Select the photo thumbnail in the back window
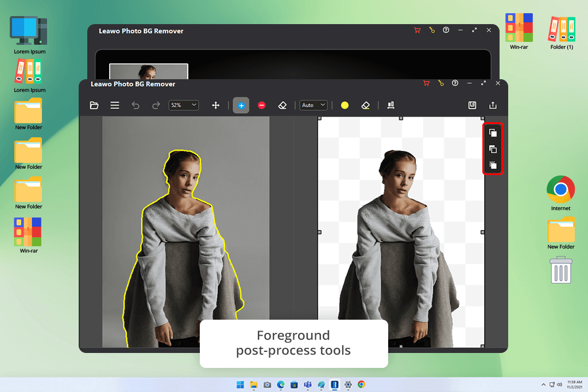The image size is (588, 392). pos(149,71)
